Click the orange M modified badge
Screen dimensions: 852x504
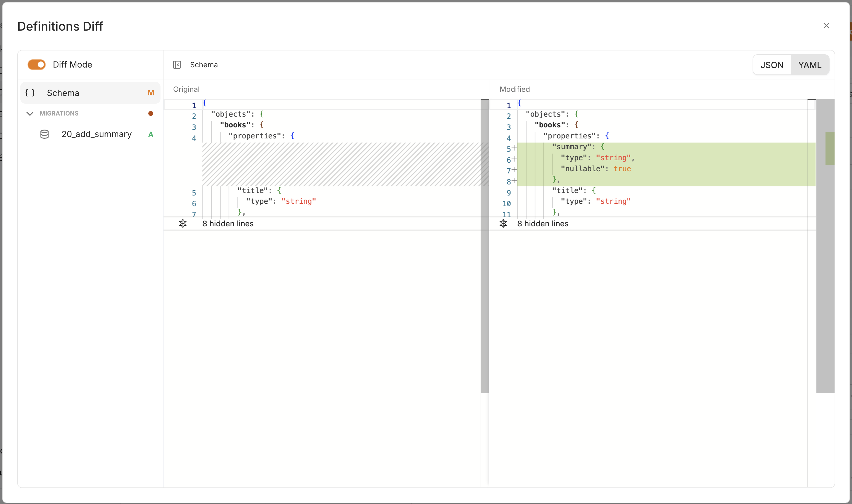[151, 93]
